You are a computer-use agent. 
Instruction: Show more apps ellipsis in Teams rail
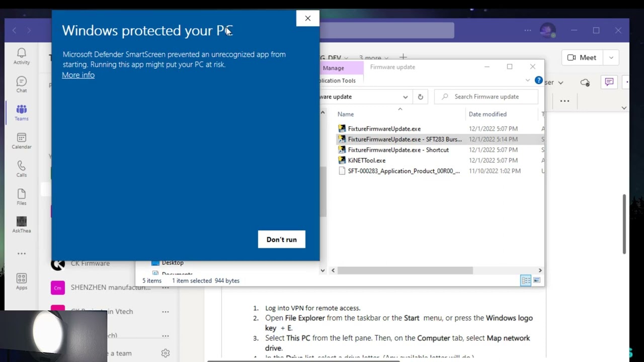[22, 253]
